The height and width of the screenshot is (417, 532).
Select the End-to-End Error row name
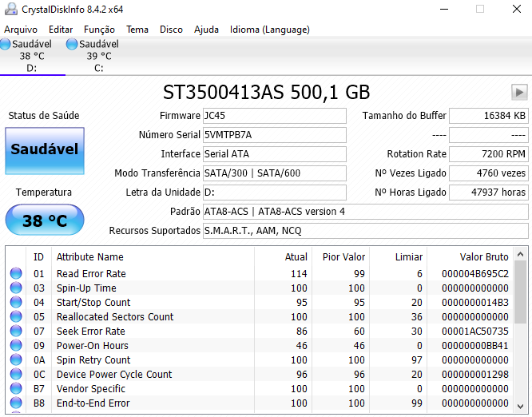coord(93,403)
